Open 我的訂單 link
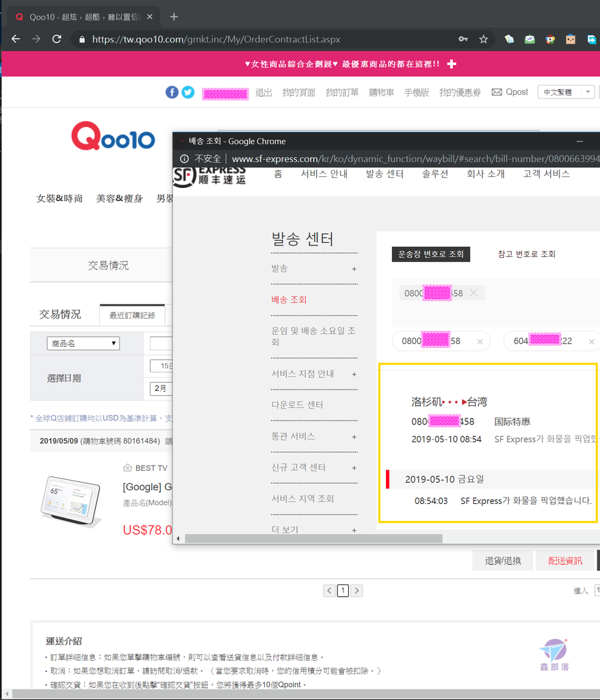Viewport: 600px width, 700px height. click(x=342, y=92)
